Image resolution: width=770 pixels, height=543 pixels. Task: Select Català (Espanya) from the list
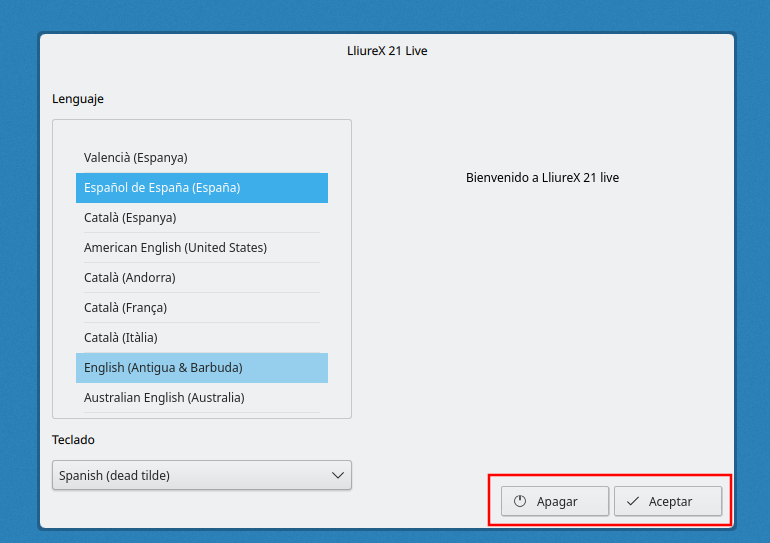[130, 217]
